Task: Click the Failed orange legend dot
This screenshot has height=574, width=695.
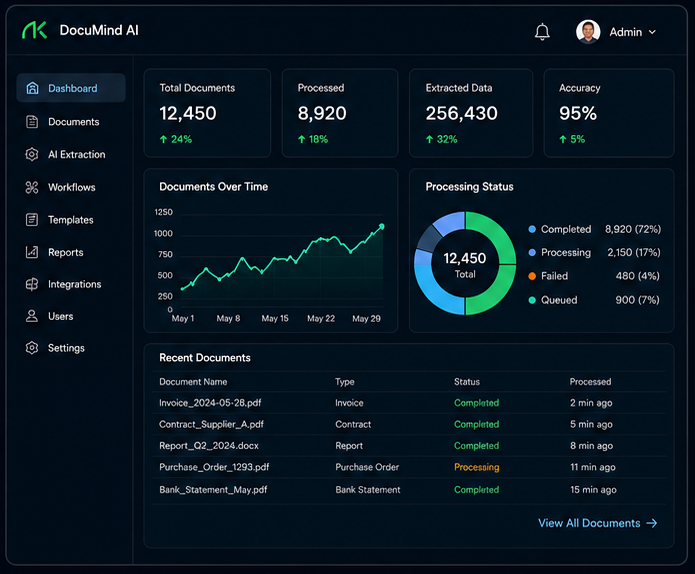Action: pyautogui.click(x=532, y=276)
